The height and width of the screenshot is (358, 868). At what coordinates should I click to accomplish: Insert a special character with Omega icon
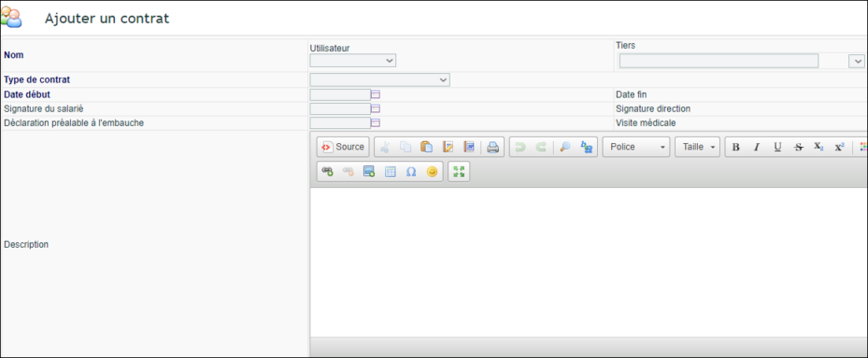click(411, 172)
